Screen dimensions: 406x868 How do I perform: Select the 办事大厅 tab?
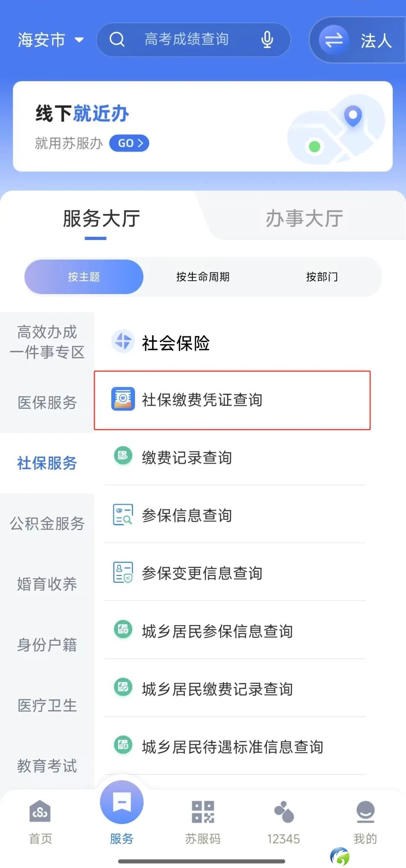pyautogui.click(x=304, y=218)
